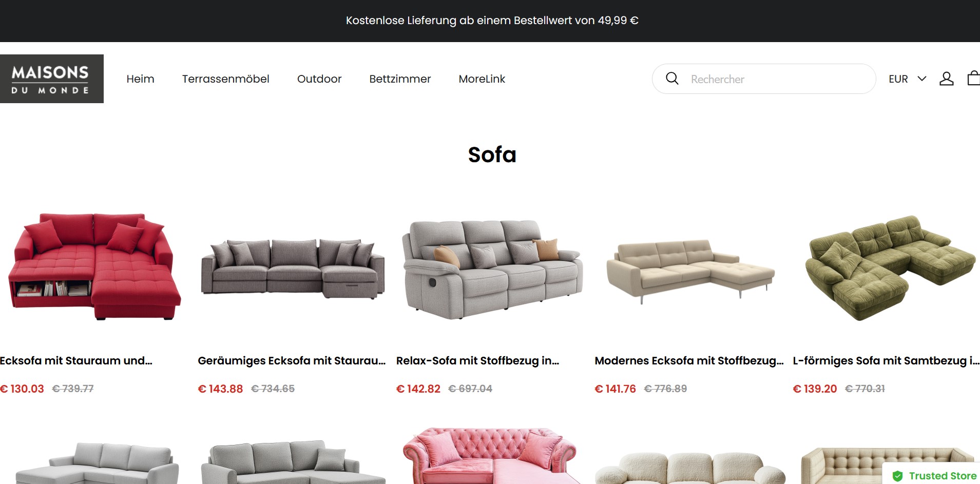The width and height of the screenshot is (980, 484).
Task: Open the user account icon
Action: point(946,79)
